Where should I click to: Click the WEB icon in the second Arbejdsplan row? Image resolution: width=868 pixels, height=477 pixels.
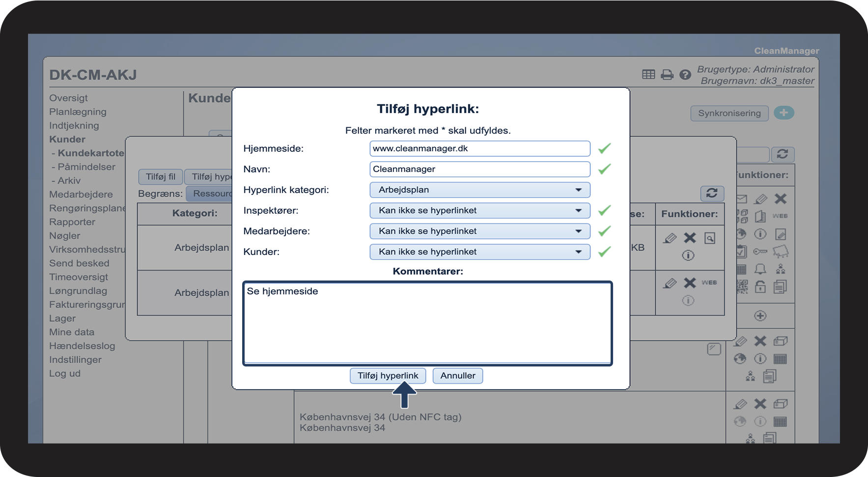point(709,282)
